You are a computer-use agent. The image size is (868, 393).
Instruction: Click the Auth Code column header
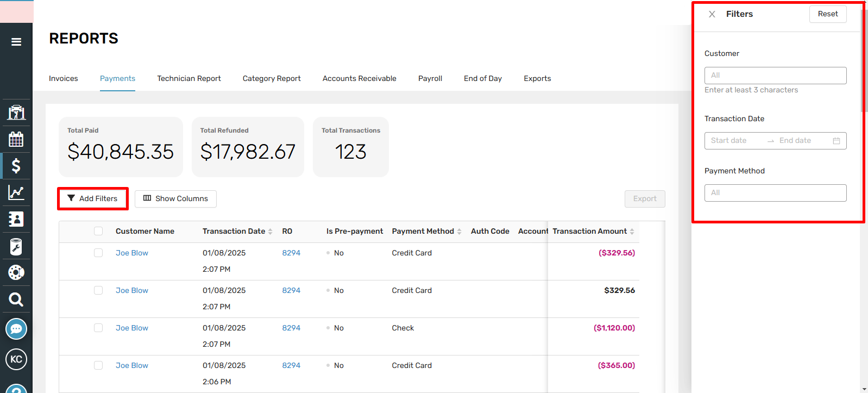click(x=490, y=231)
